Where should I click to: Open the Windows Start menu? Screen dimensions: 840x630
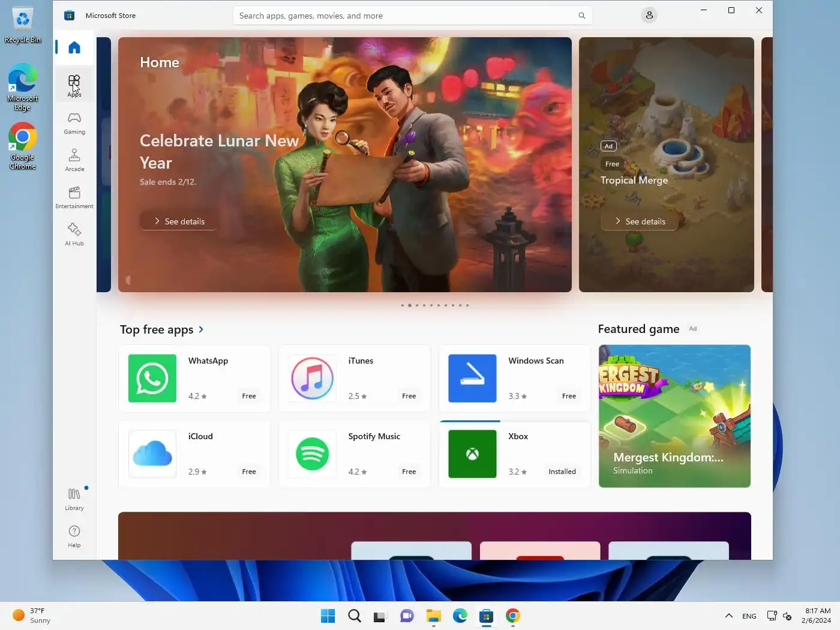pos(328,616)
